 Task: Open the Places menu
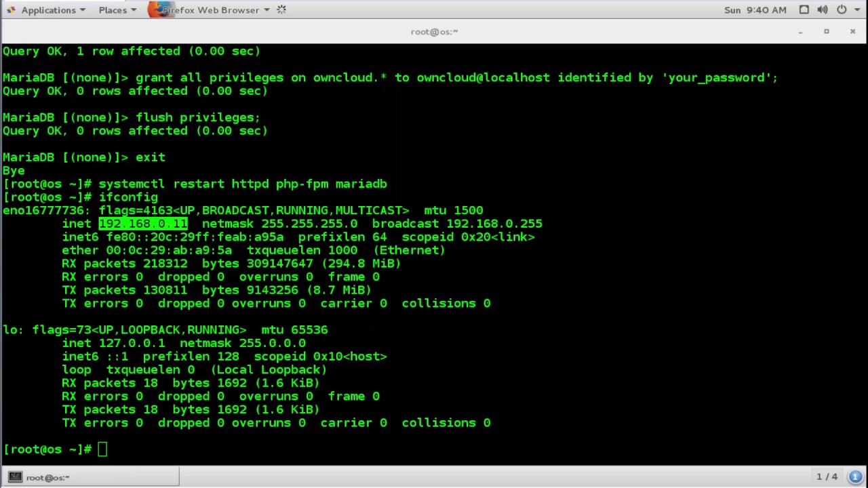pos(117,9)
